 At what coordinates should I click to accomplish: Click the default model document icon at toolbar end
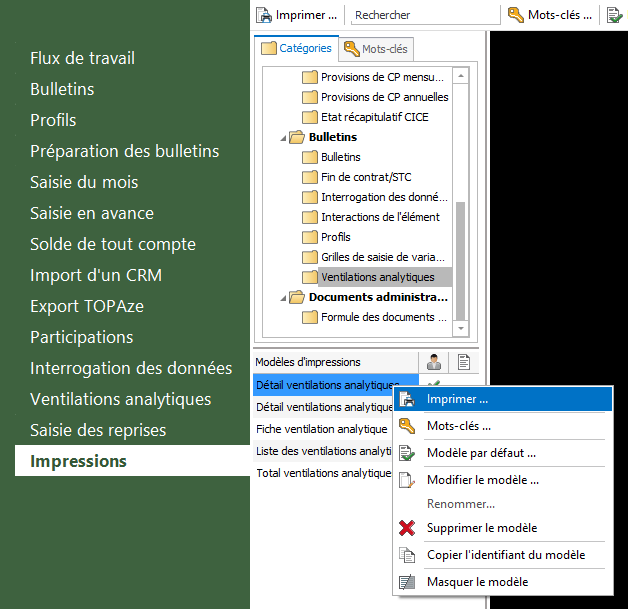pos(614,15)
